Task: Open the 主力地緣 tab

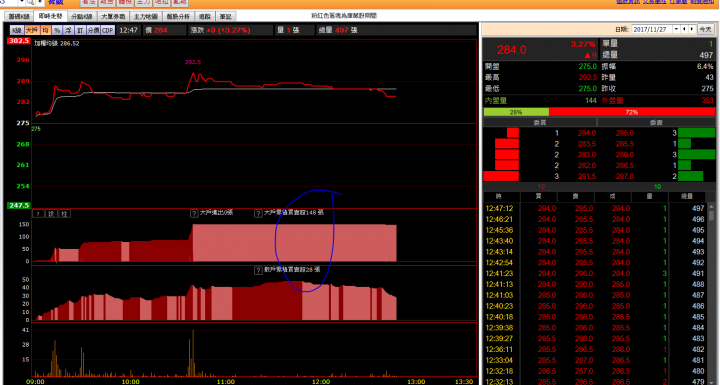Action: 146,17
